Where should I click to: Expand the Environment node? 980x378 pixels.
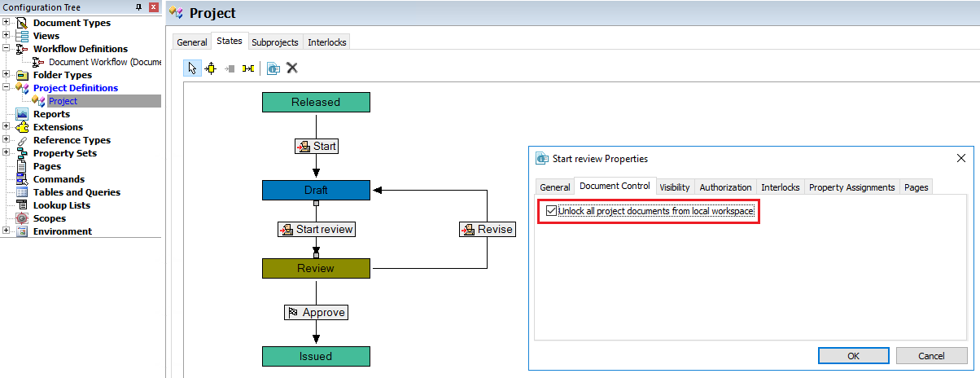(x=7, y=231)
